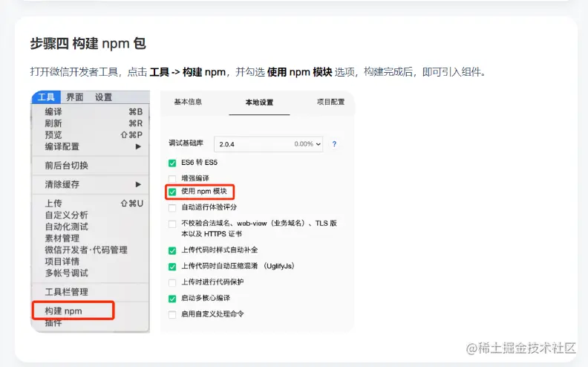The height and width of the screenshot is (367, 588).
Task: Click the 步骤四 构建 npm 包 heading
Action: (88, 44)
